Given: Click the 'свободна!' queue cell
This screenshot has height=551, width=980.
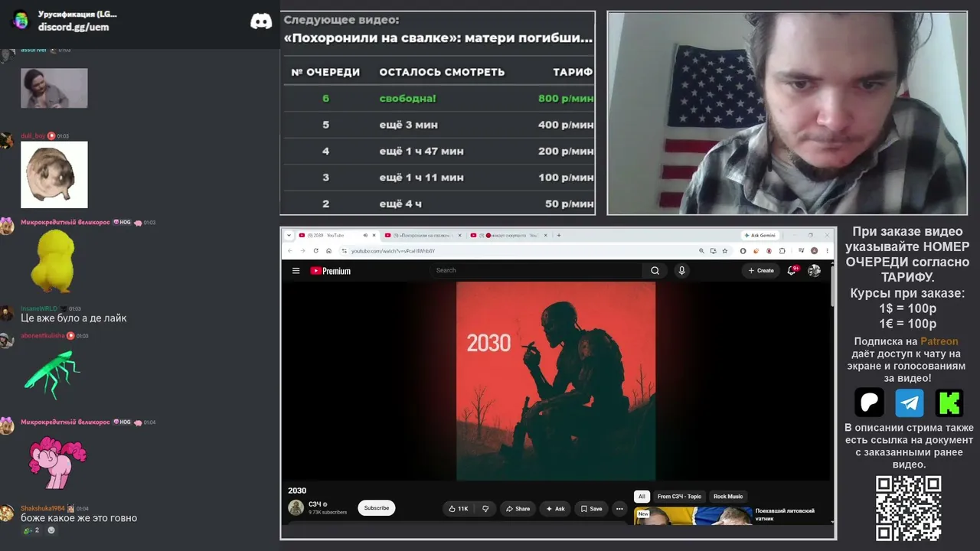Looking at the screenshot, I should [408, 99].
